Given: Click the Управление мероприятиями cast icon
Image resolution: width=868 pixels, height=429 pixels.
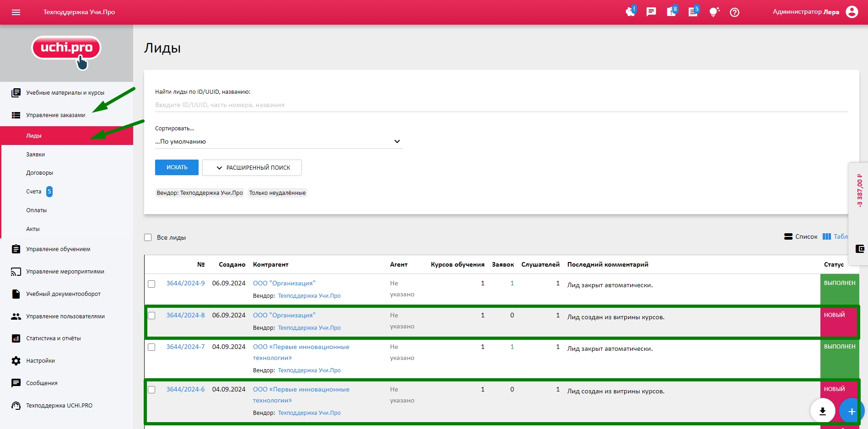Looking at the screenshot, I should coord(16,272).
